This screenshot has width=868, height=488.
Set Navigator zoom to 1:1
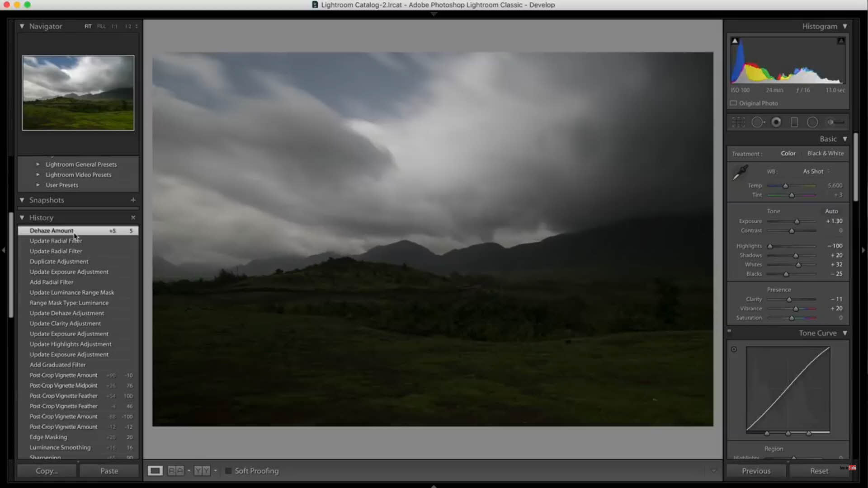(114, 26)
